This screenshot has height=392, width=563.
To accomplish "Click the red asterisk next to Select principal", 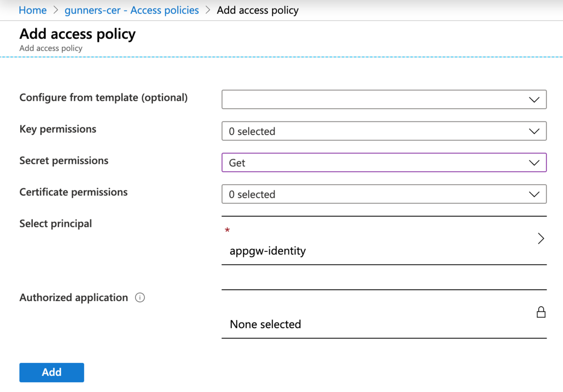I will click(227, 230).
